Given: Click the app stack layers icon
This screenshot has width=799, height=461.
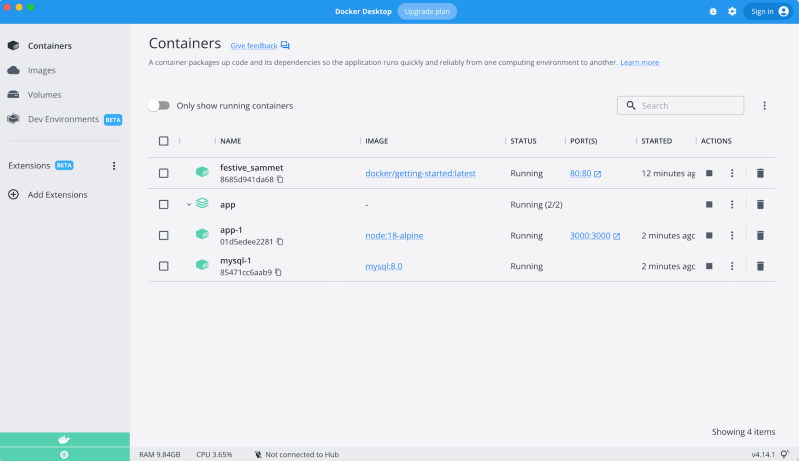Looking at the screenshot, I should (202, 203).
